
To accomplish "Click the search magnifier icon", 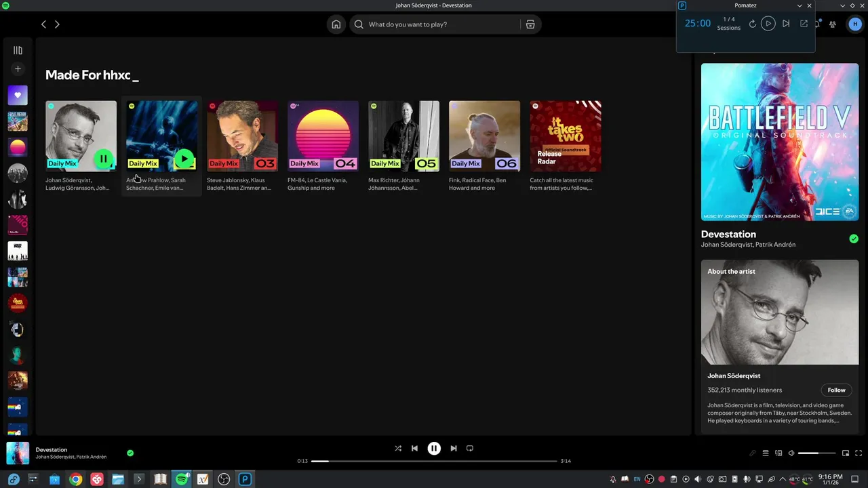I will pos(359,24).
